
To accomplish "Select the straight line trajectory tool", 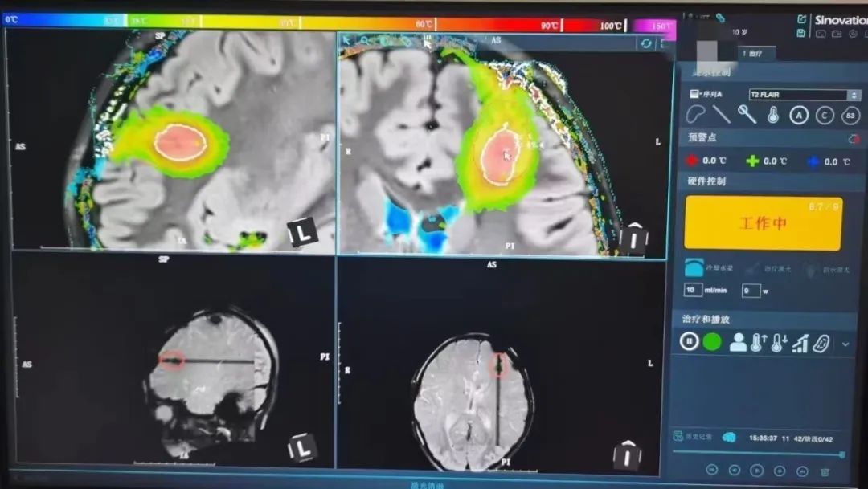I will [722, 115].
